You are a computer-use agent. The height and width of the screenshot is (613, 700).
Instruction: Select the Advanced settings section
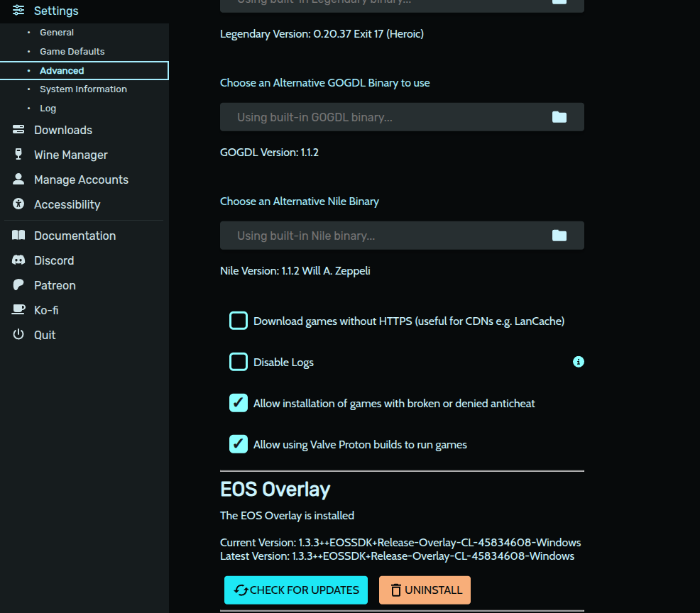click(x=84, y=70)
